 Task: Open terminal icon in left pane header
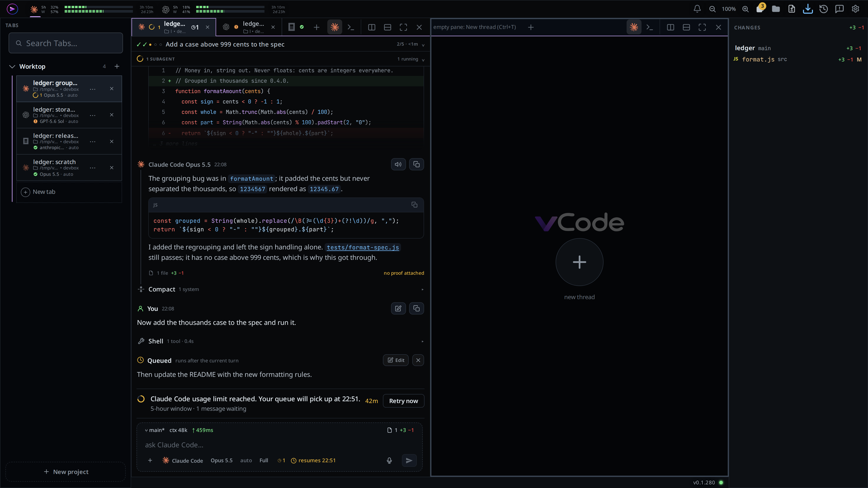coord(351,27)
